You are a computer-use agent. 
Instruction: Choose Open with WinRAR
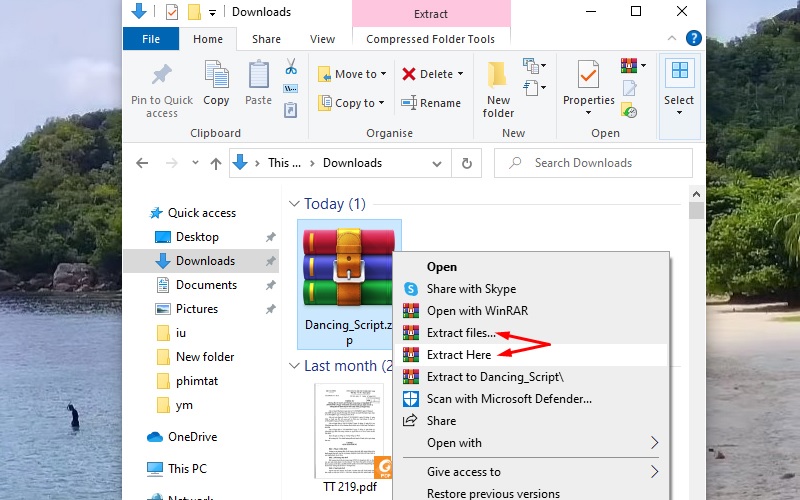click(531, 311)
